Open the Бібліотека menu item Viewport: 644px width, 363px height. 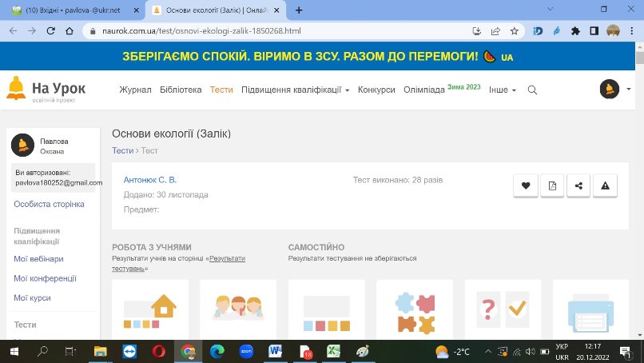[181, 90]
